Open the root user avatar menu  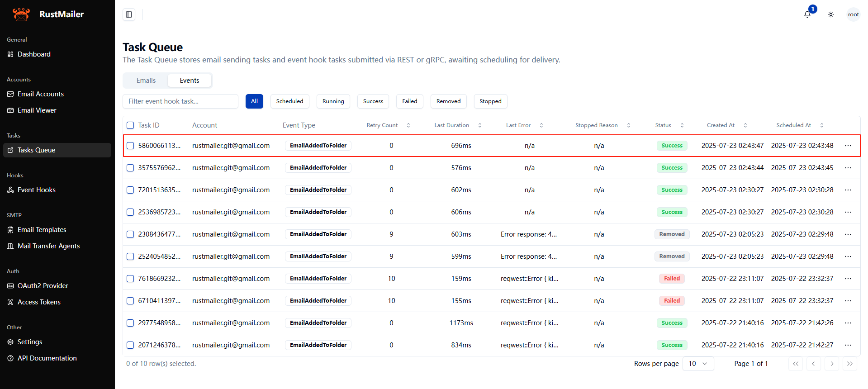point(854,14)
